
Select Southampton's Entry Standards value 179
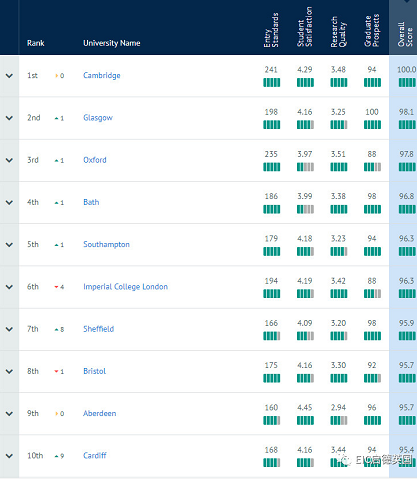pyautogui.click(x=271, y=239)
